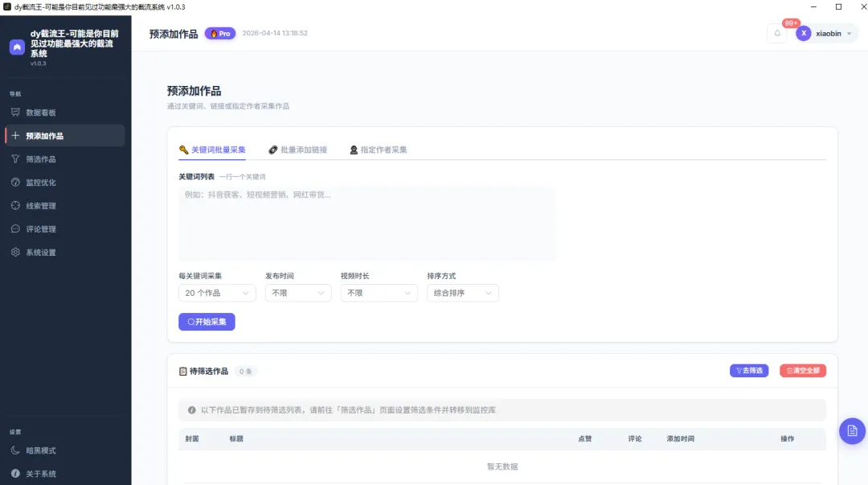This screenshot has height=485, width=868.
Task: Click the 添加时间 column header
Action: (x=681, y=438)
